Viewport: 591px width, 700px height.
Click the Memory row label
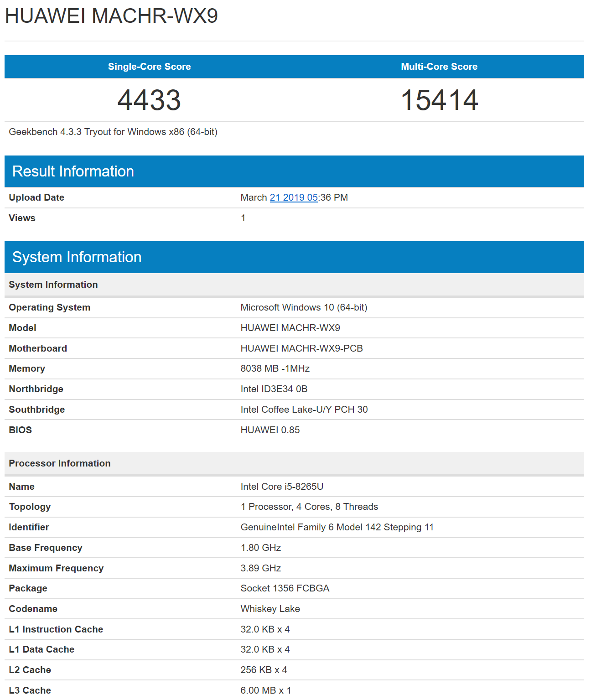(27, 368)
